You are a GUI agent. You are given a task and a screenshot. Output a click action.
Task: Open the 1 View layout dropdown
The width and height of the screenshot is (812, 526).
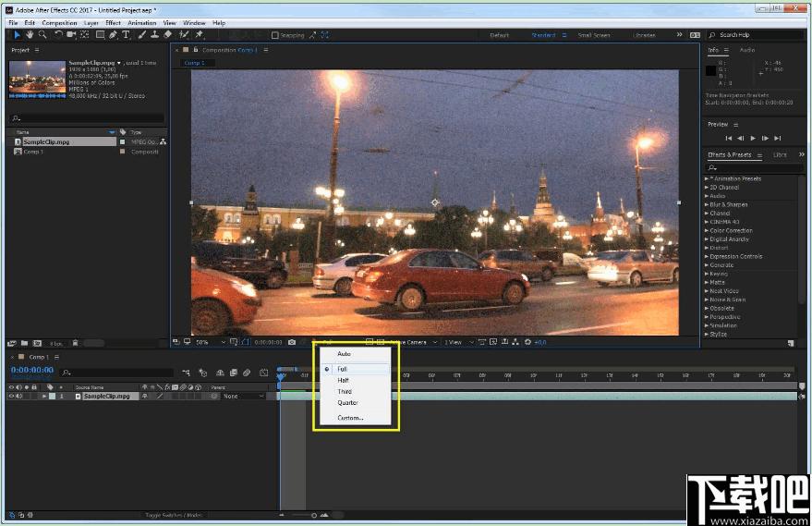(x=459, y=343)
